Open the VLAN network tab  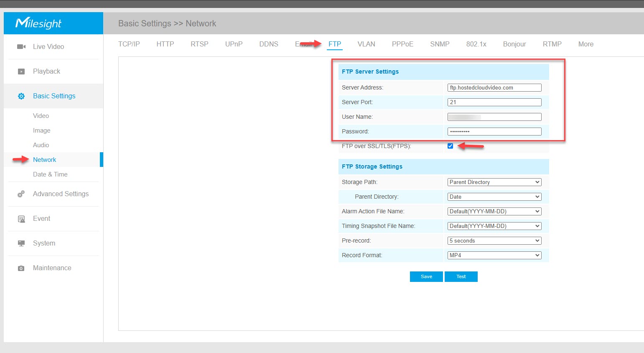(x=366, y=44)
